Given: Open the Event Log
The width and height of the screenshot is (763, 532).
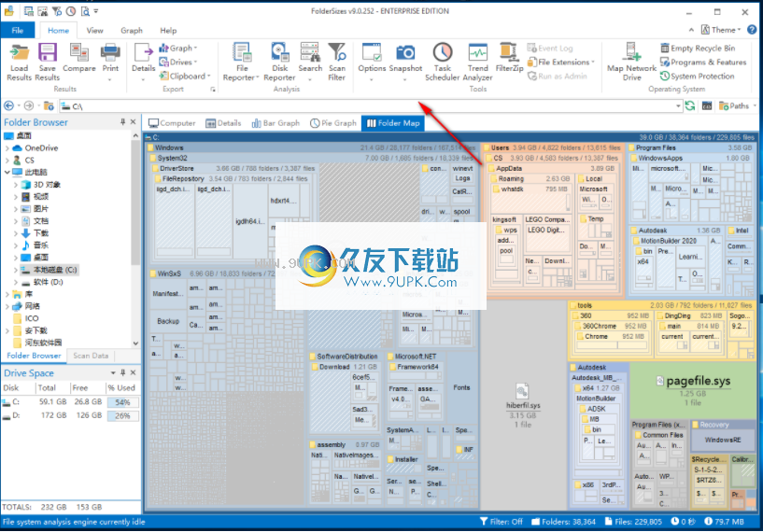Looking at the screenshot, I should coord(550,49).
